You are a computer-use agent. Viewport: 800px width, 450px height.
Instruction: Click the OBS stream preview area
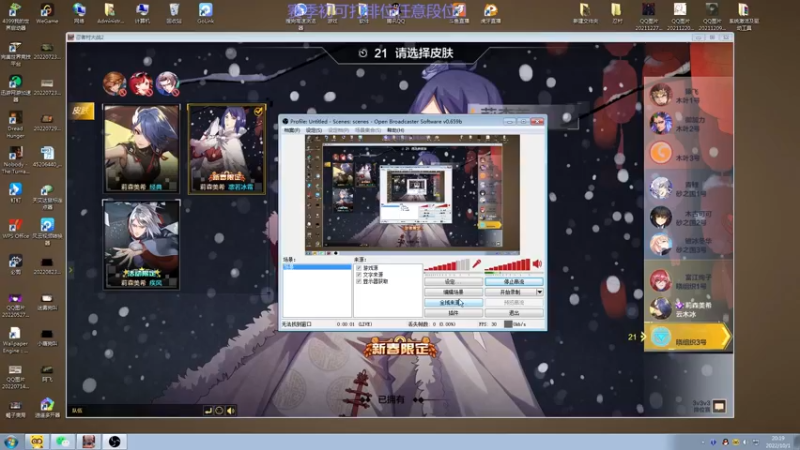click(x=412, y=195)
